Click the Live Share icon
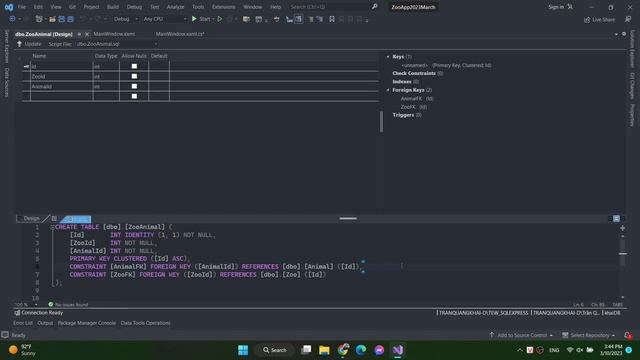 (587, 20)
